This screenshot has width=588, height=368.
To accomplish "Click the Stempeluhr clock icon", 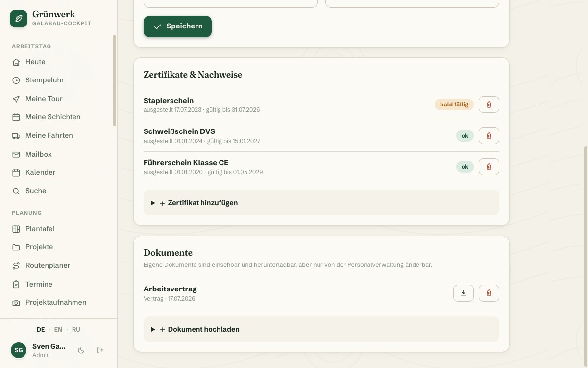I will 16,80.
